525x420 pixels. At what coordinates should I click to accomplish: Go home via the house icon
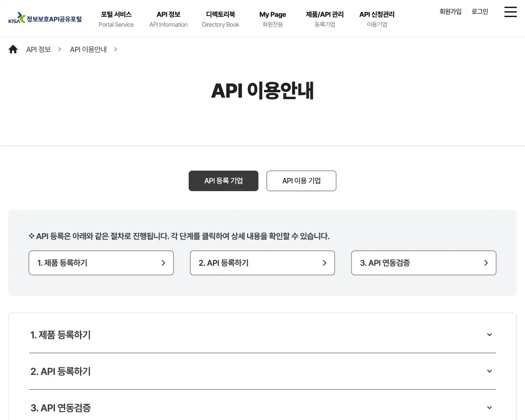[x=13, y=49]
